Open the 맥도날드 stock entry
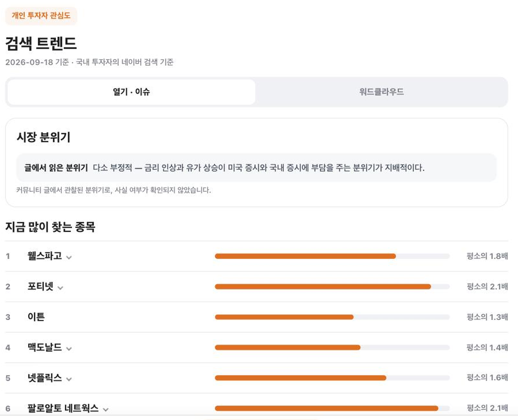 pyautogui.click(x=45, y=347)
